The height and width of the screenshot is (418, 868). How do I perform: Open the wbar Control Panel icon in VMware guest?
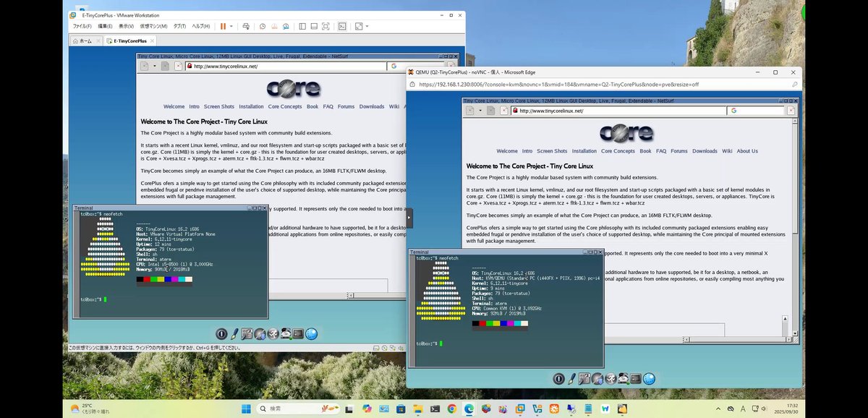click(247, 334)
